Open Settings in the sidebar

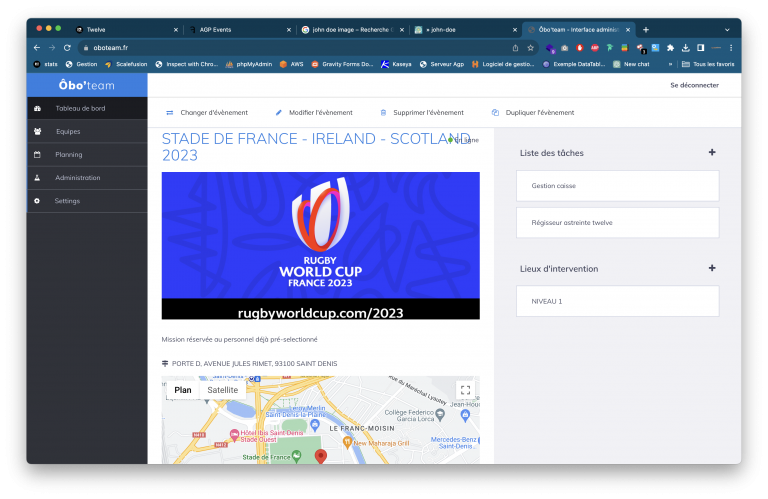87,201
